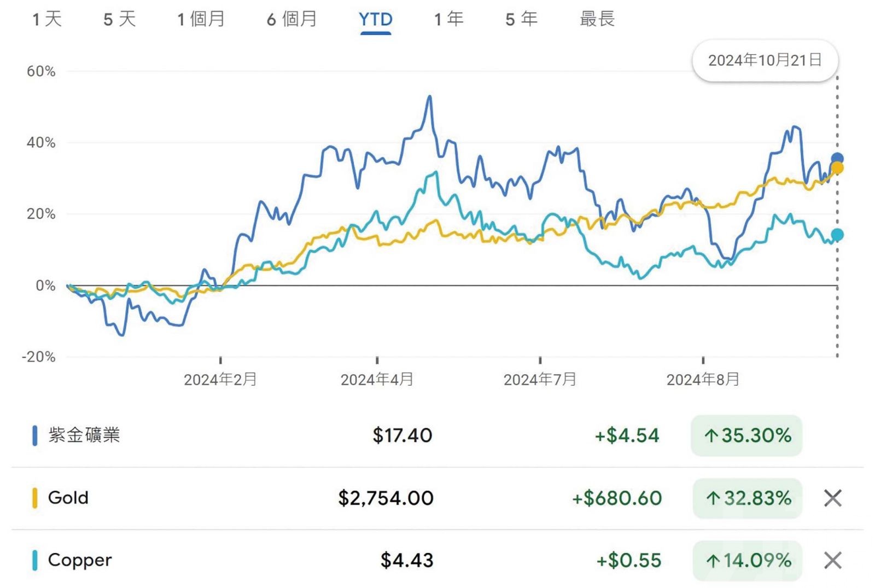The image size is (875, 588).
Task: Remove Copper comparison with X icon
Action: tap(832, 560)
